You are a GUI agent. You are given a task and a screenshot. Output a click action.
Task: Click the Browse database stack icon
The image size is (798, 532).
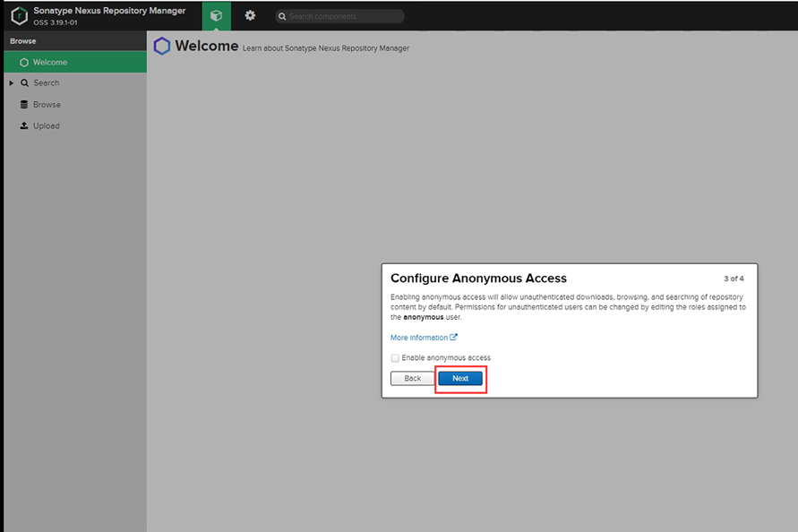(x=24, y=105)
